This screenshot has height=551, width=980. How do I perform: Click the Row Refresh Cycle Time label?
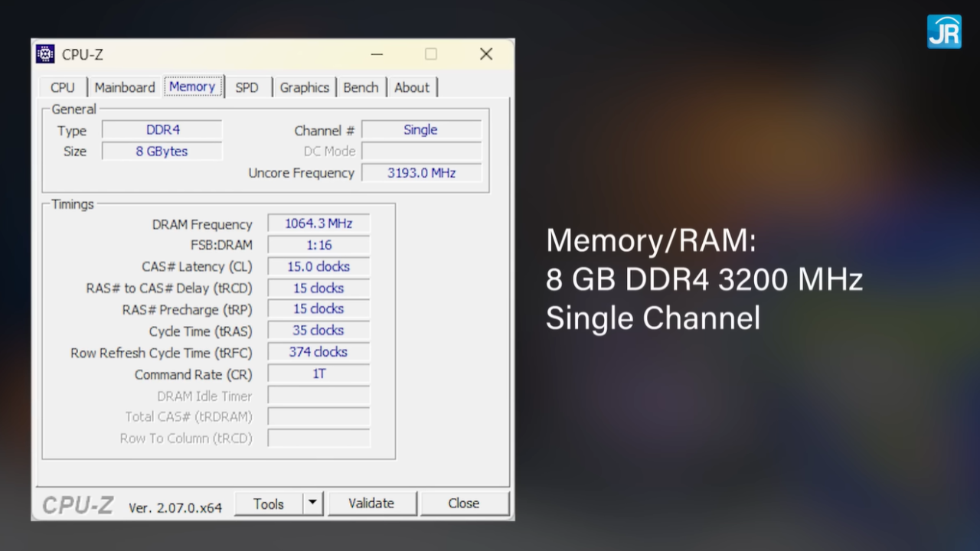(x=162, y=353)
